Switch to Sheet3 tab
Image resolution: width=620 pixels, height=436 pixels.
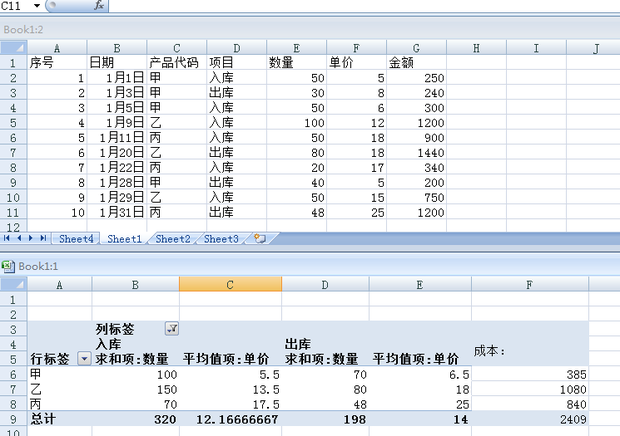221,239
